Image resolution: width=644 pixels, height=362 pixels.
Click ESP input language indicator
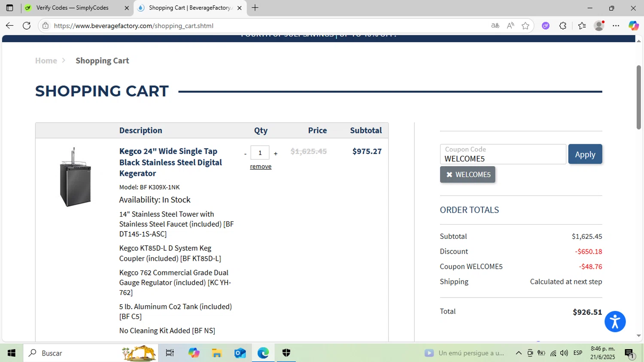[x=578, y=353]
